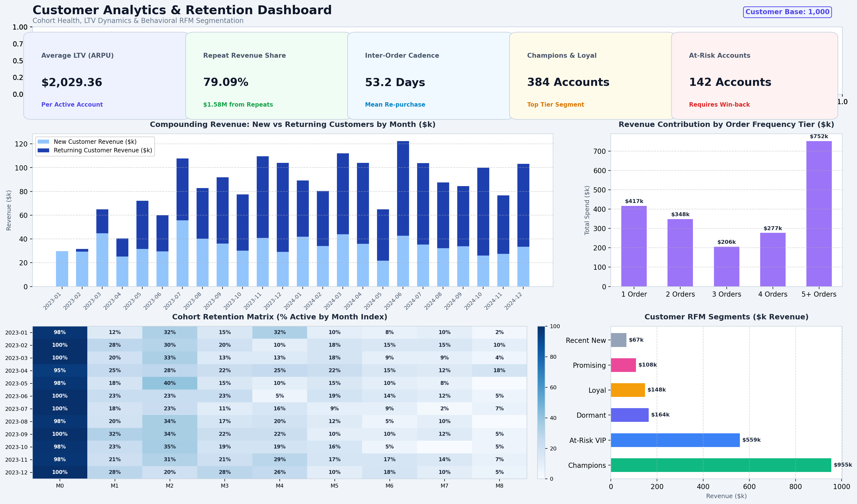Image resolution: width=857 pixels, height=504 pixels.
Task: Click Returning Customer Revenue legend swatch
Action: pos(43,150)
